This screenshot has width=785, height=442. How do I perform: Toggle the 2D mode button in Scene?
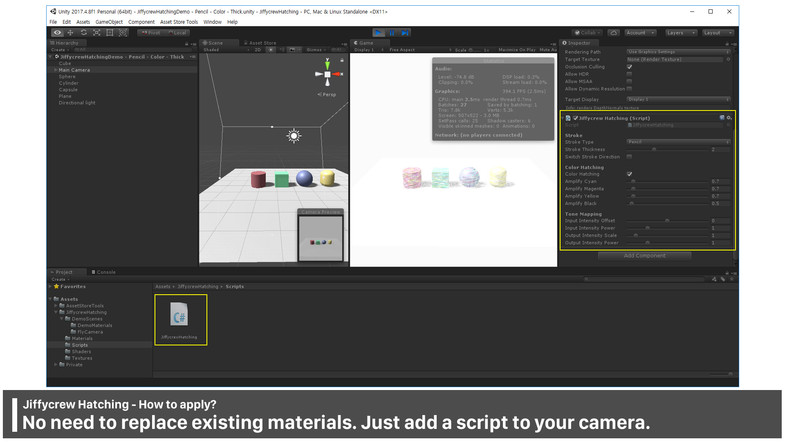coord(257,50)
